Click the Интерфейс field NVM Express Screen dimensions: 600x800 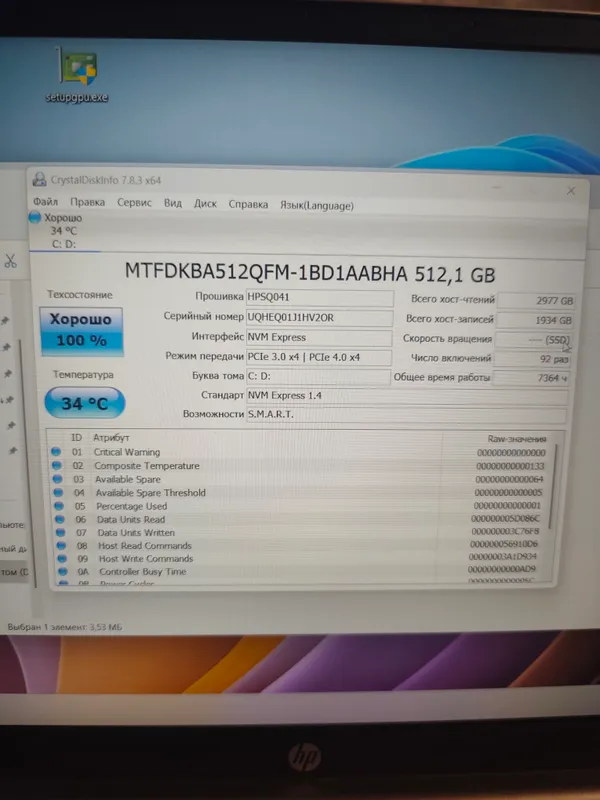pos(319,337)
